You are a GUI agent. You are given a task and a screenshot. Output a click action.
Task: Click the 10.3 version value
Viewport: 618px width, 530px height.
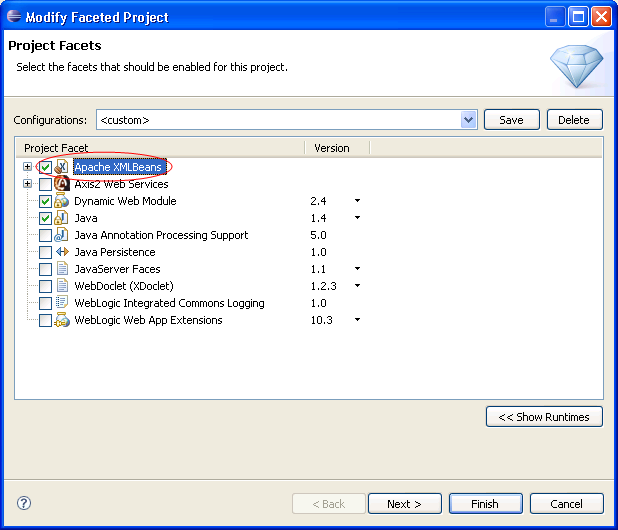point(322,320)
